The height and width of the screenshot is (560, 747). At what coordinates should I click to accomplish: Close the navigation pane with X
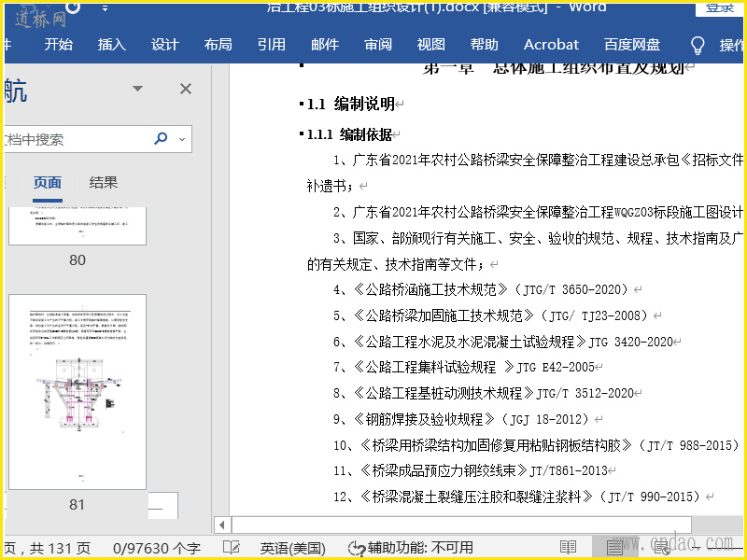(186, 89)
